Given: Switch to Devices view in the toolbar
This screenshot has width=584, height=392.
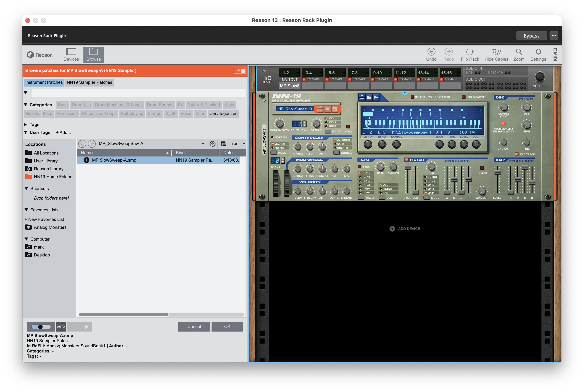Looking at the screenshot, I should 71,54.
